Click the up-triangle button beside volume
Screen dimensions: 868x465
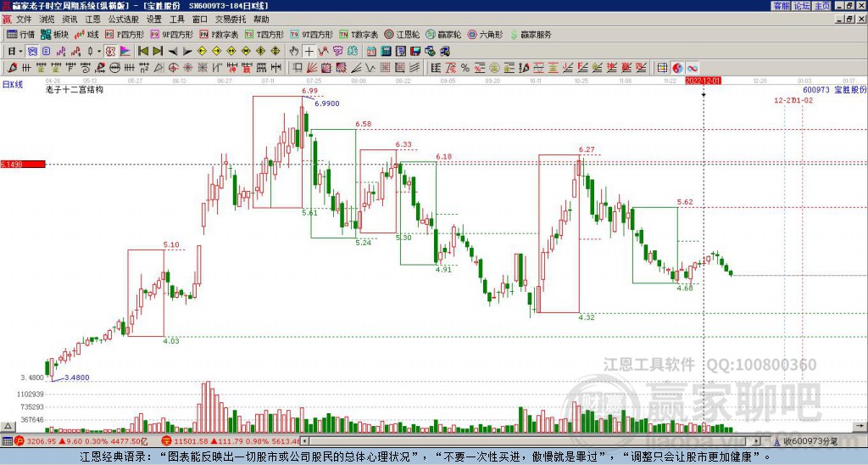pyautogui.click(x=7, y=426)
